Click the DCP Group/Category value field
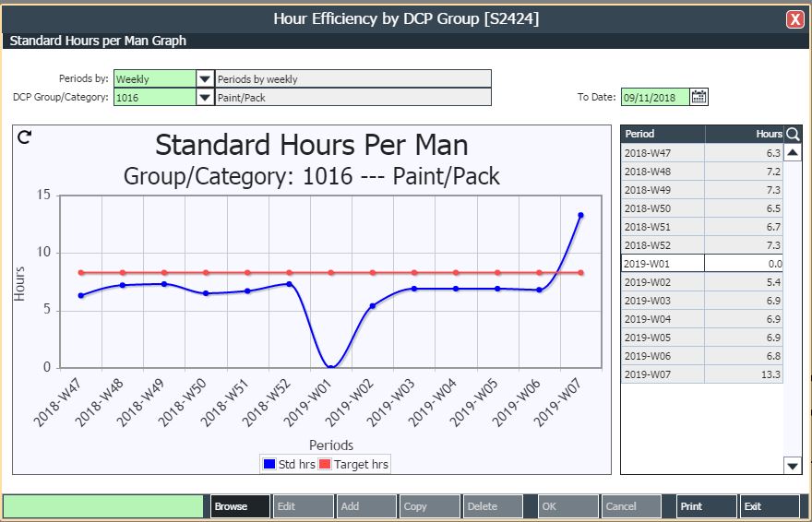 coord(154,97)
